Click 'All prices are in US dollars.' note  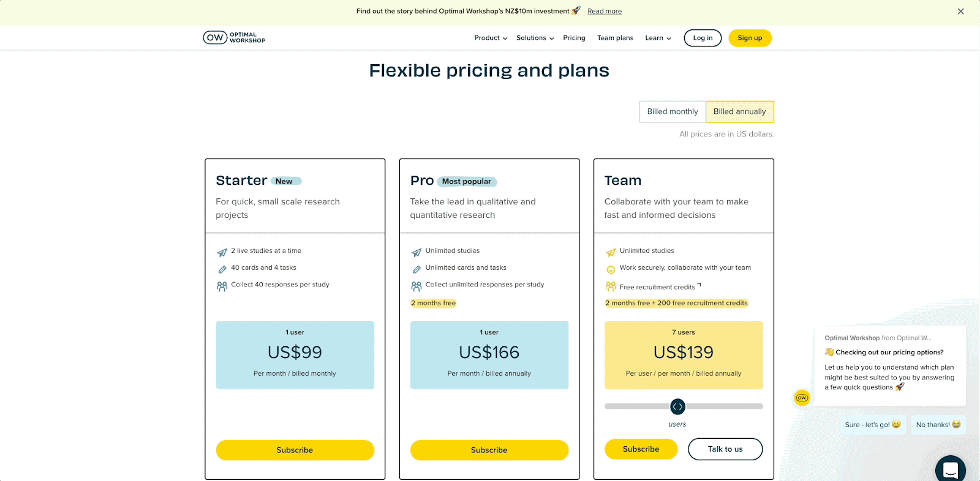point(726,134)
